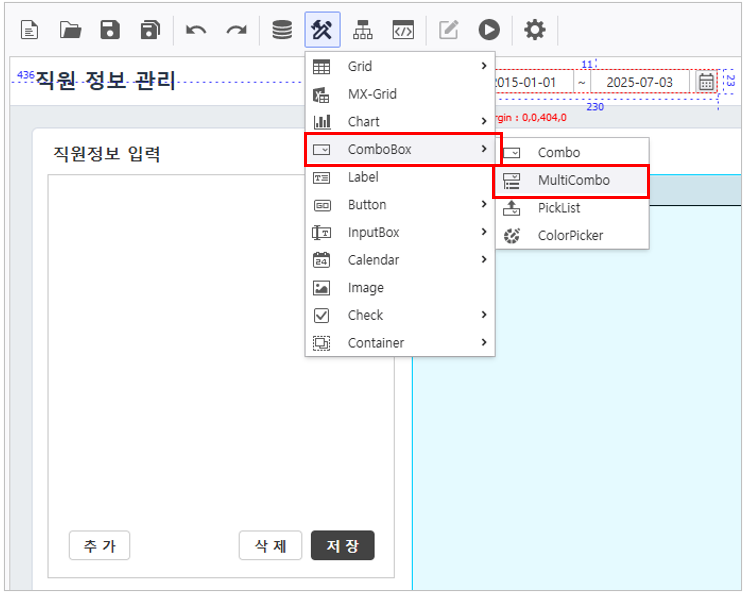
Task: Open the calendar picker icon
Action: 706,82
